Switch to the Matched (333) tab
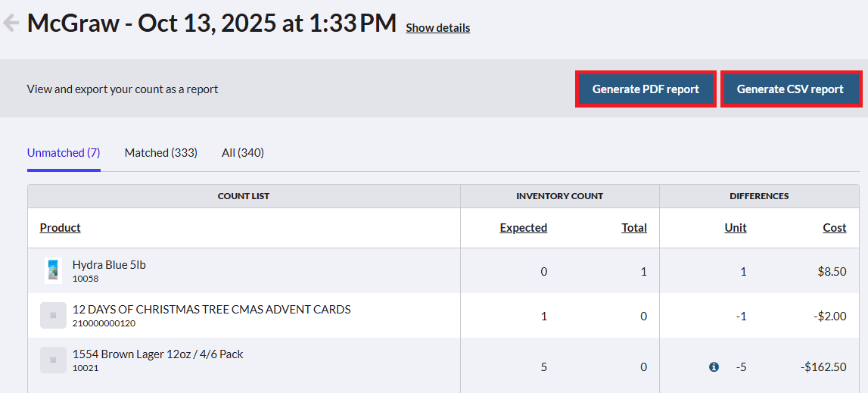Viewport: 868px width, 393px height. click(x=161, y=152)
